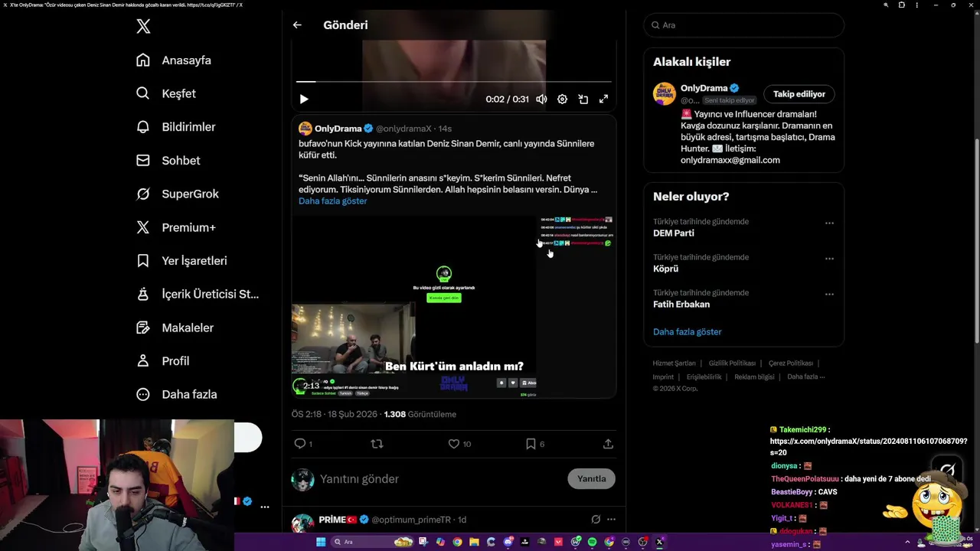Image resolution: width=980 pixels, height=551 pixels.
Task: Expand Daha fazla footer options
Action: tap(806, 377)
